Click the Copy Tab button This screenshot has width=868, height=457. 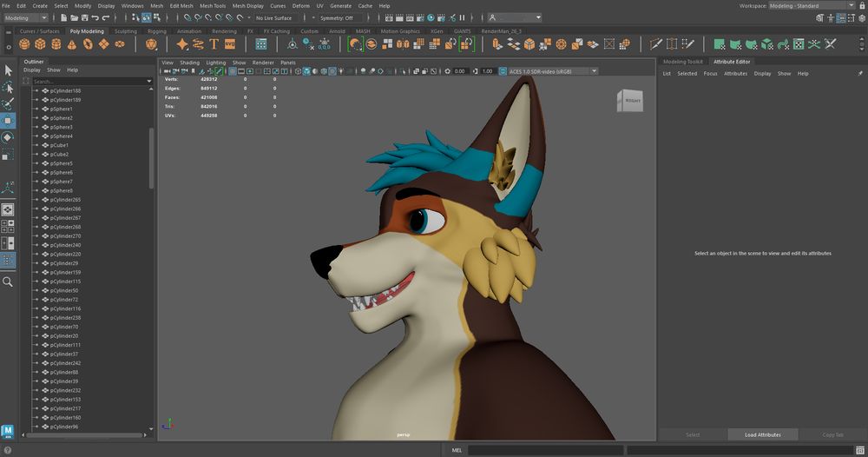832,434
